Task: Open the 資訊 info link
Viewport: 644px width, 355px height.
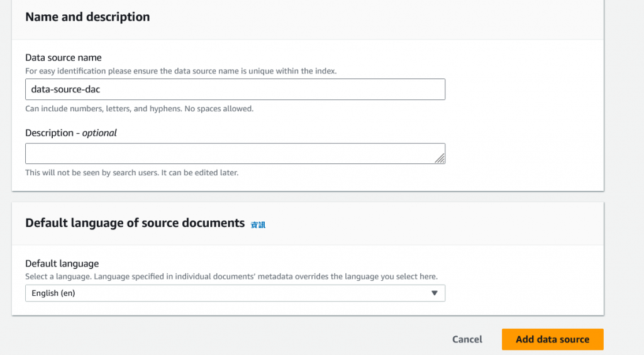Action: [x=258, y=224]
